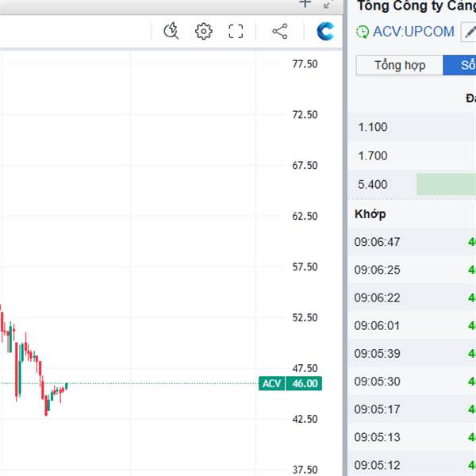Screen dimensions: 476x476
Task: Click the share chart icon
Action: (280, 31)
